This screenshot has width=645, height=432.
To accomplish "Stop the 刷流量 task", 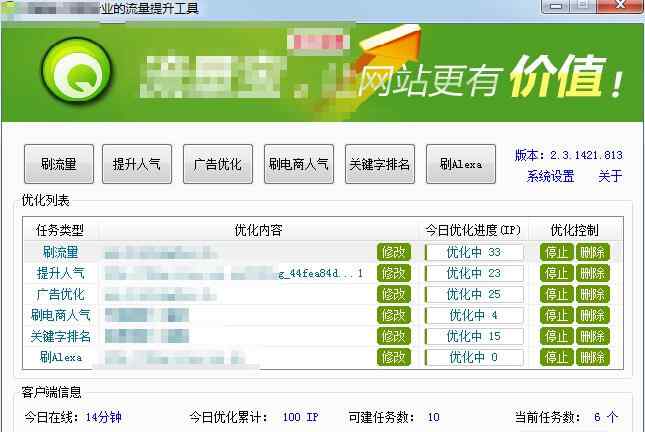I will pos(556,252).
